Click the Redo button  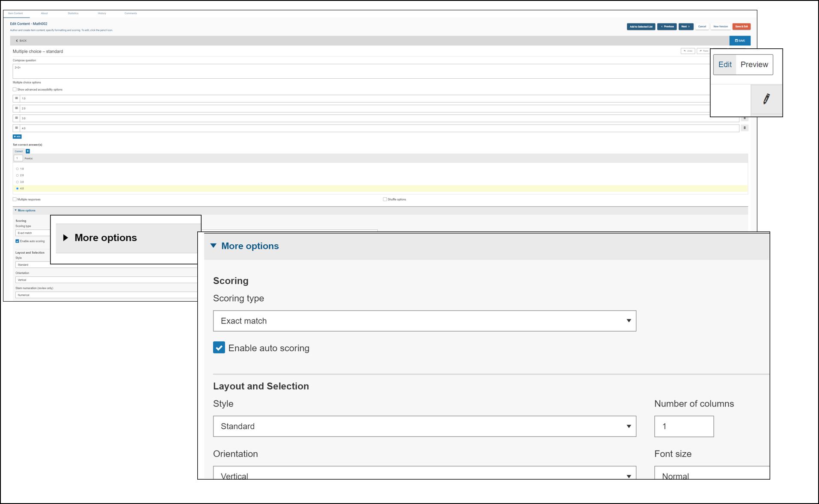703,51
